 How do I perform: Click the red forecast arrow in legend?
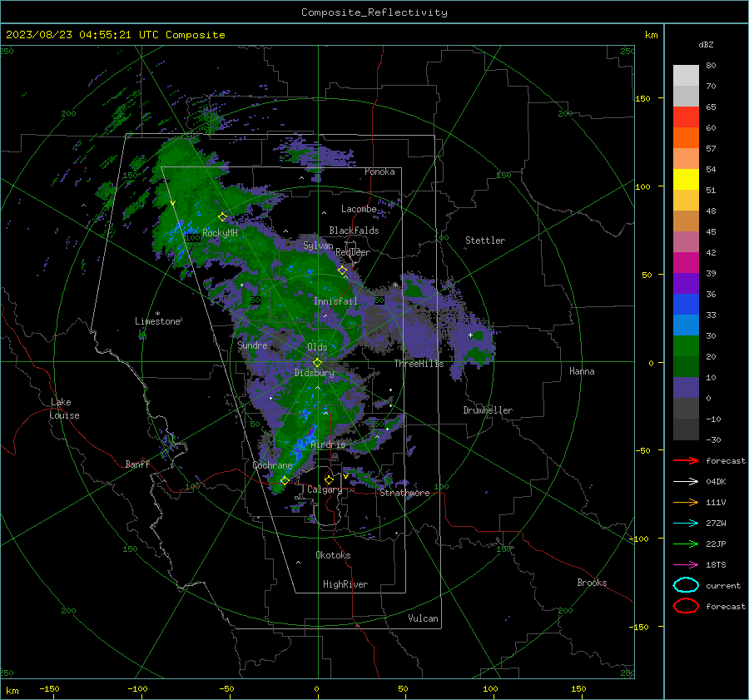click(x=686, y=460)
